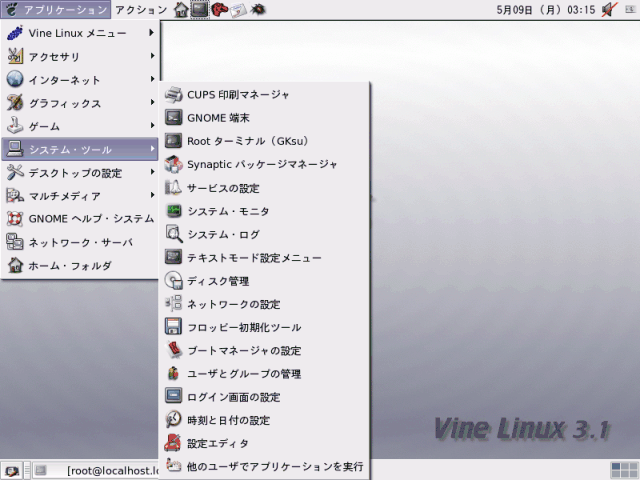Click the ネットワーク・サーバ computers icon

[15, 242]
